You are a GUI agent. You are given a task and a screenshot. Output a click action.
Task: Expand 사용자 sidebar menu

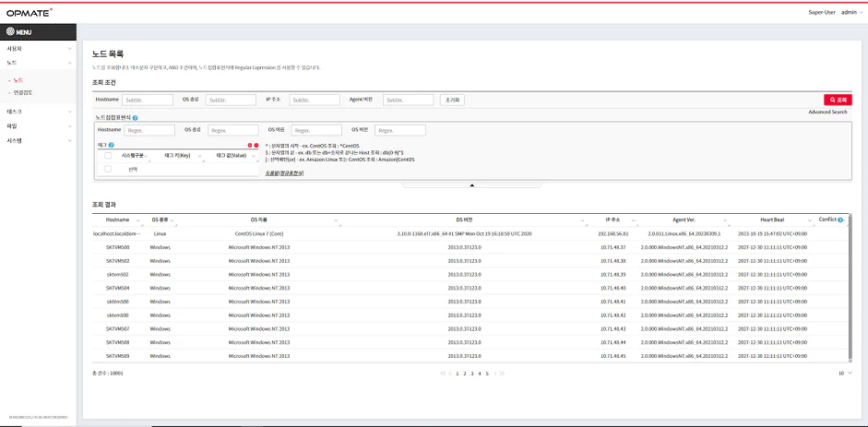point(38,49)
